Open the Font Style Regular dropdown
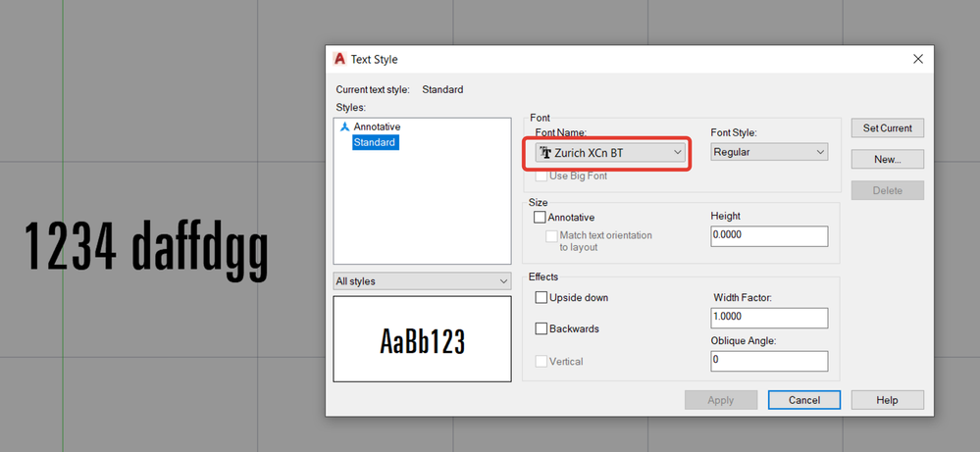Viewport: 980px width, 452px height. [x=769, y=152]
